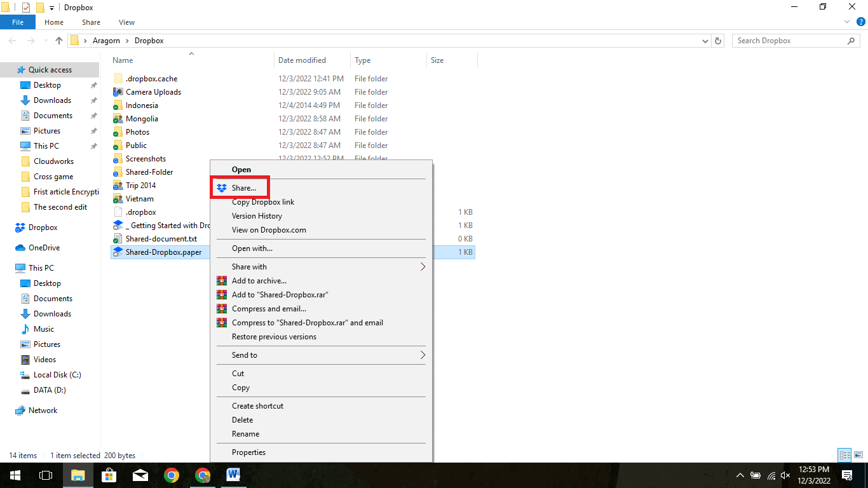Click the properties icon in quick access toolbar
868x488 pixels.
pos(26,8)
